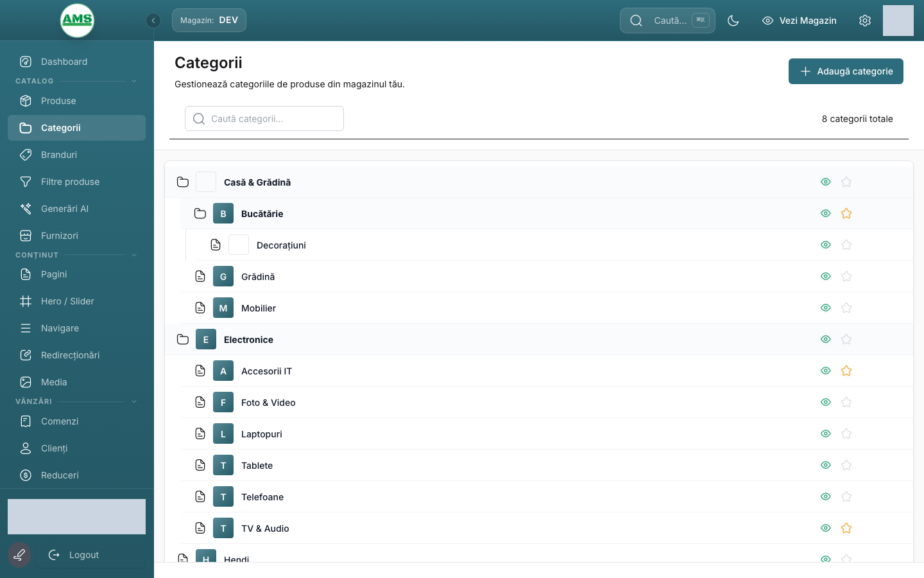Toggle visibility of Tablete
Screen dimensions: 924x578
pyautogui.click(x=826, y=466)
